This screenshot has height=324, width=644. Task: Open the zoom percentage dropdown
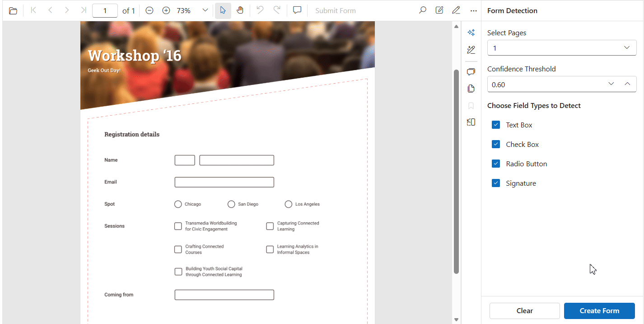point(205,10)
